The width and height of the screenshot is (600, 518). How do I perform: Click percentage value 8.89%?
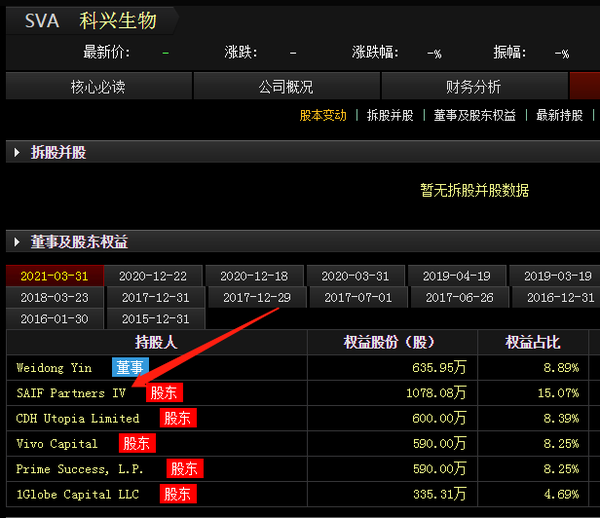tap(561, 368)
